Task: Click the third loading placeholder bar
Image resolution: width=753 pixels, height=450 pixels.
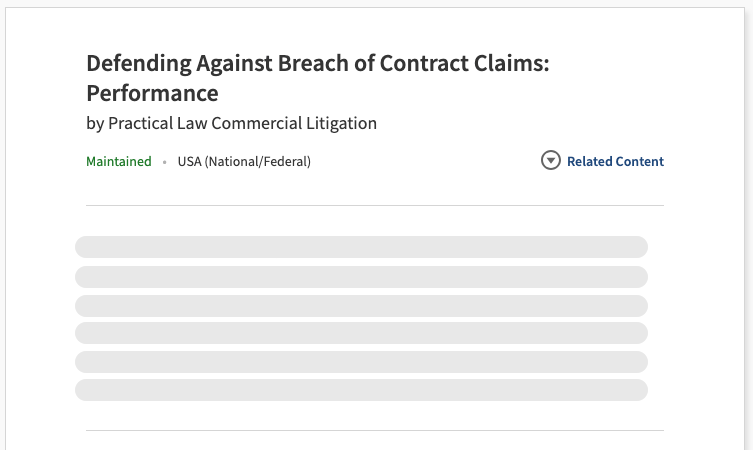Action: click(x=361, y=305)
